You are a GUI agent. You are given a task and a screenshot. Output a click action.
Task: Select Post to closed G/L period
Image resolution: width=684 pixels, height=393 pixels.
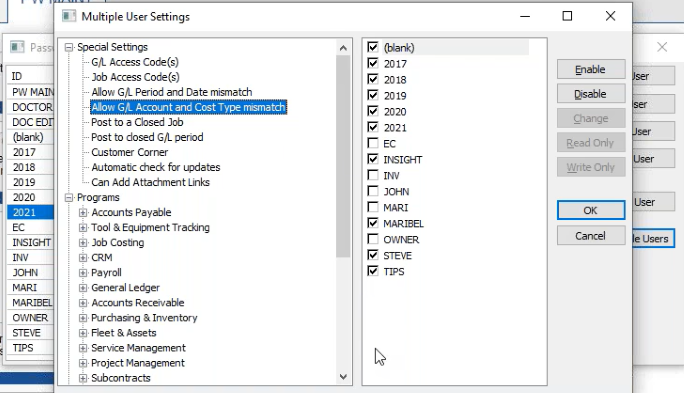(147, 137)
